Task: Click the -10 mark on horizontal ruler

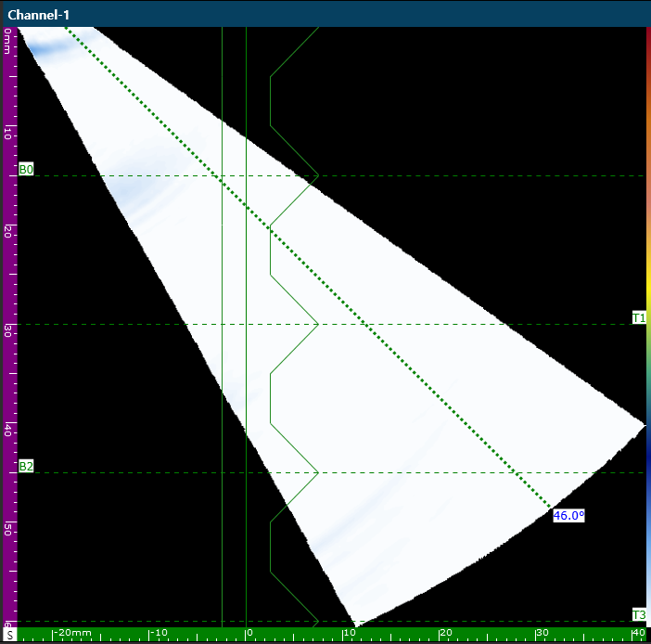Action: (x=160, y=632)
